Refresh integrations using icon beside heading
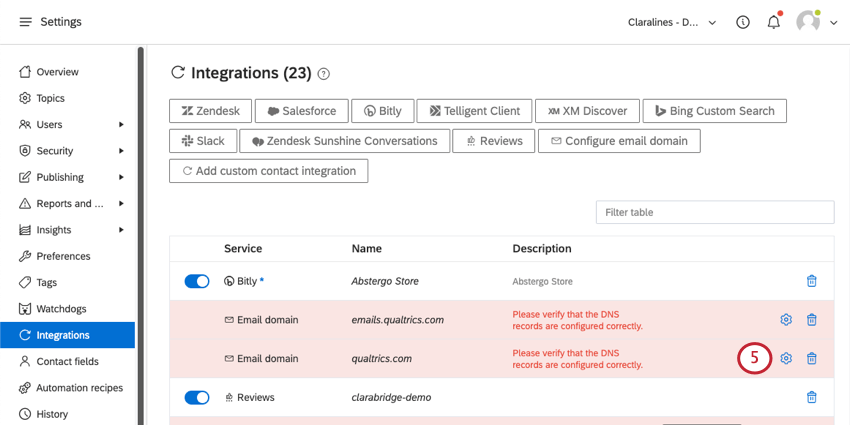 point(178,73)
